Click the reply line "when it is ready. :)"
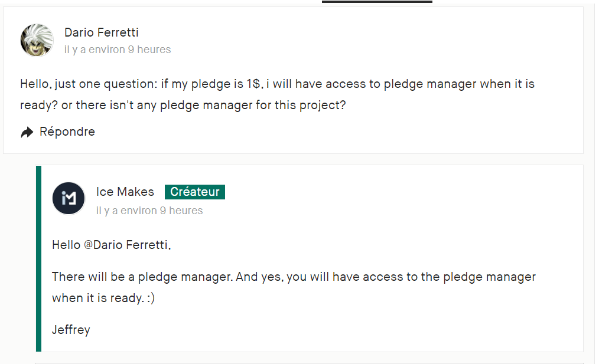 [103, 298]
